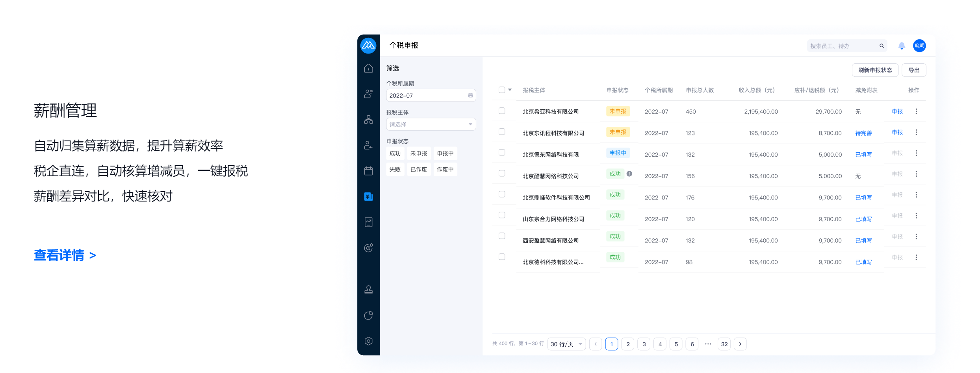
Task: Open the reports chart icon in sidebar
Action: [369, 222]
